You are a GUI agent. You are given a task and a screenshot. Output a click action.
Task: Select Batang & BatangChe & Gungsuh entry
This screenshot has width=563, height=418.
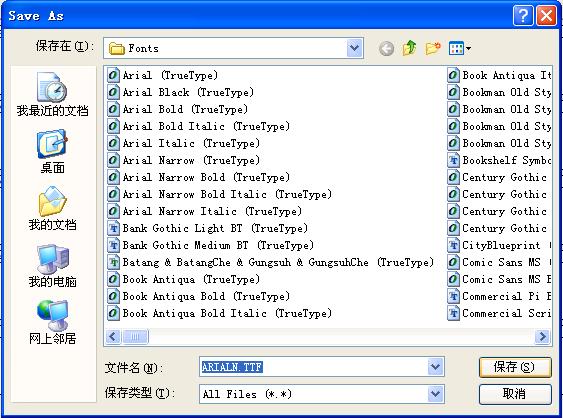(x=271, y=262)
